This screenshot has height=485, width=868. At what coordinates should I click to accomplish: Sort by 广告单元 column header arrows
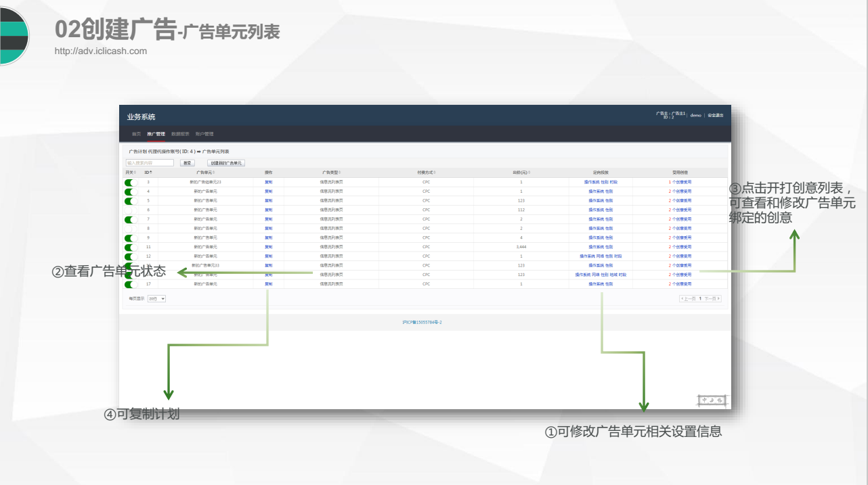[x=215, y=172]
